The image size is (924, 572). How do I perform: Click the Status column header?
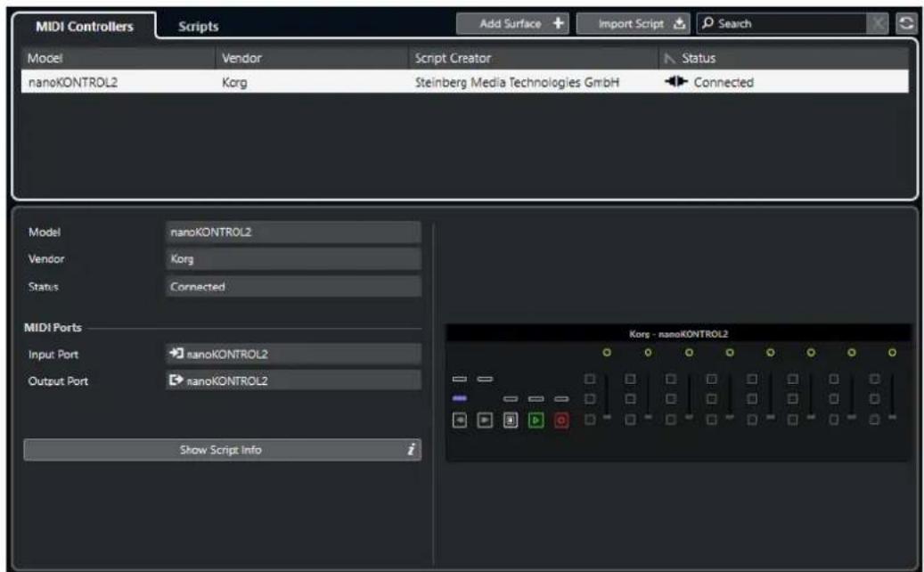tap(784, 58)
